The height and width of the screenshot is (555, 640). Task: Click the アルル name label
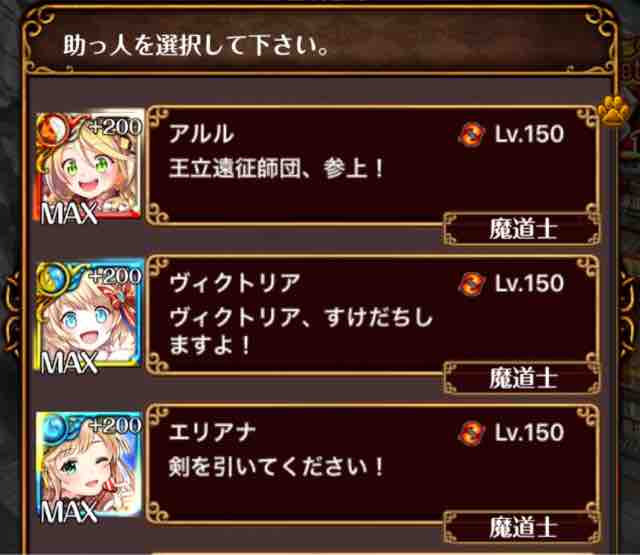202,134
